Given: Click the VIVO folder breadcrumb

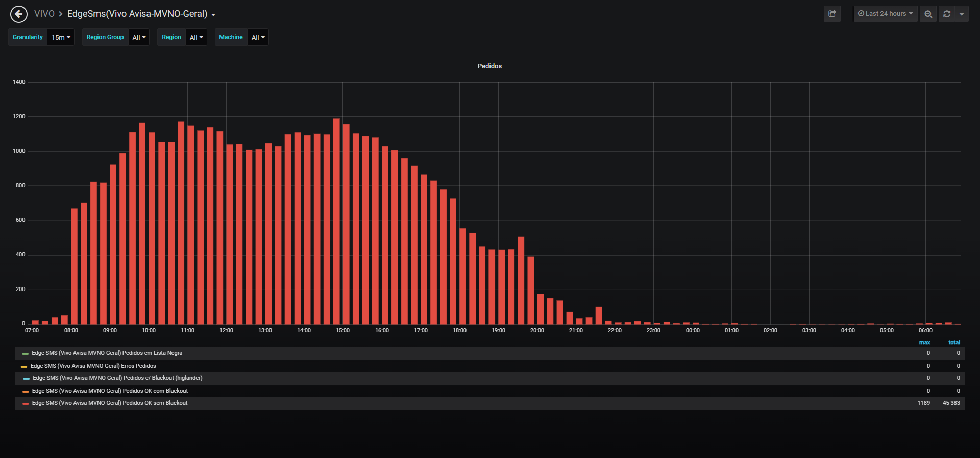Looking at the screenshot, I should pos(44,14).
